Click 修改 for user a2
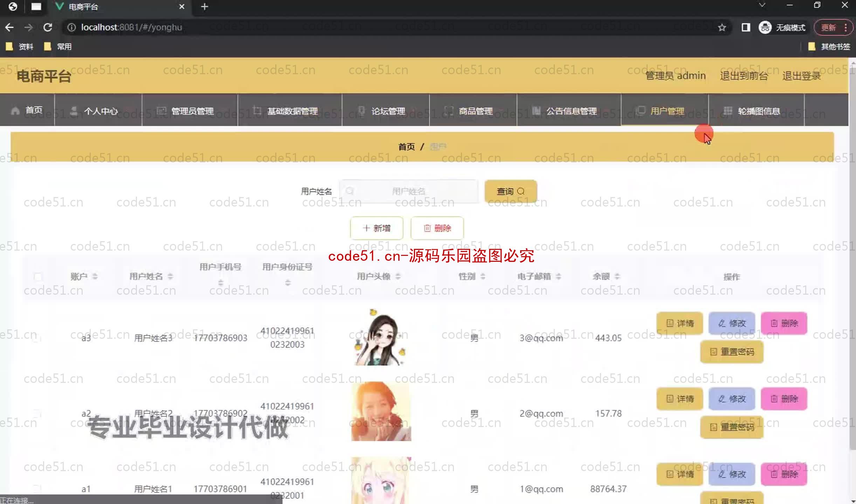This screenshot has height=504, width=856. pyautogui.click(x=732, y=399)
